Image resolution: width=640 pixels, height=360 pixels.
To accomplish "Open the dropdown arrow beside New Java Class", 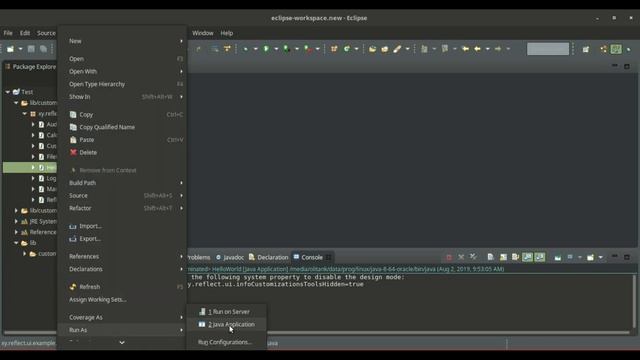I will tap(356, 49).
